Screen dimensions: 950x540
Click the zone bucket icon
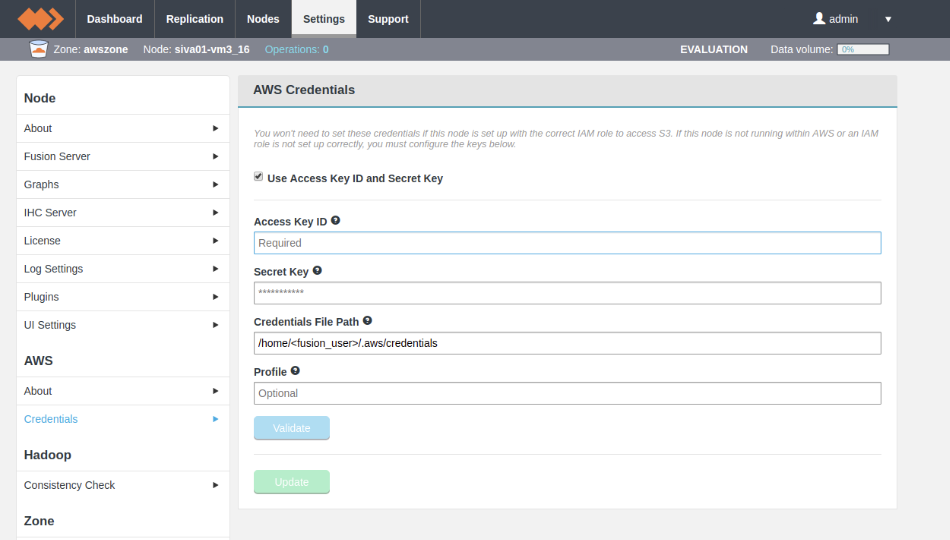click(38, 49)
